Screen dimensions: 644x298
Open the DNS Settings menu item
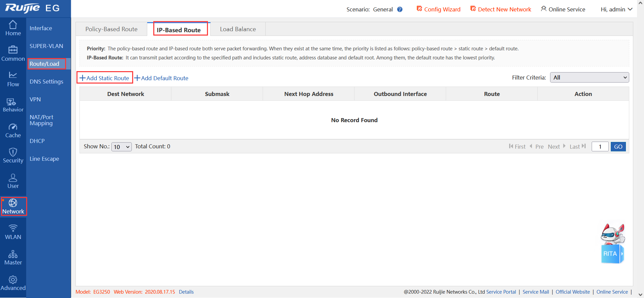coord(46,82)
